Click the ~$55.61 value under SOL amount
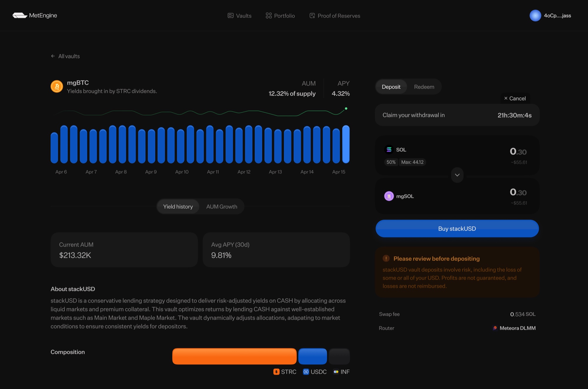 pyautogui.click(x=519, y=162)
